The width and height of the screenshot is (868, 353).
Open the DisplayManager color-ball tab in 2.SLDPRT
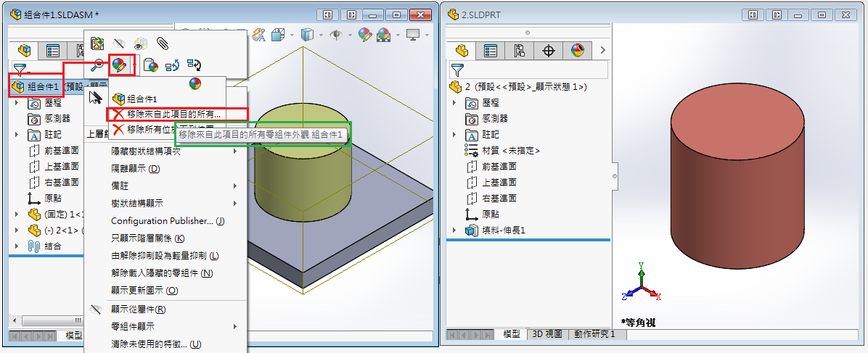(578, 51)
